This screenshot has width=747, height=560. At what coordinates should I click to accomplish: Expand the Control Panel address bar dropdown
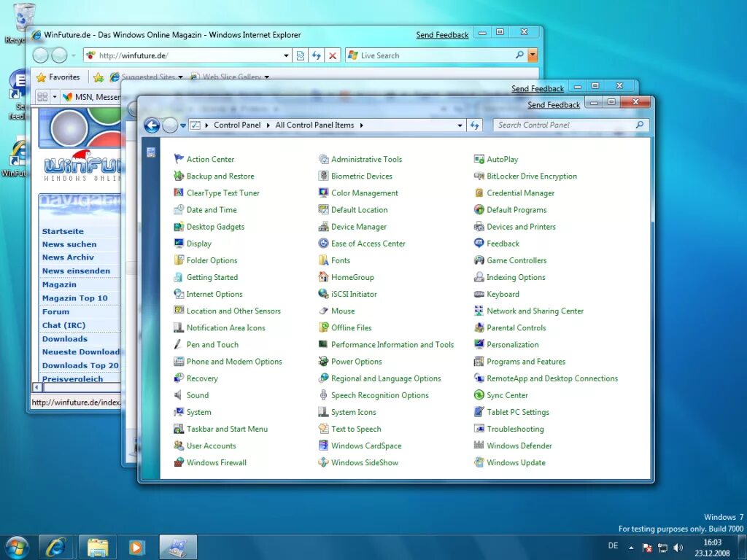pyautogui.click(x=460, y=125)
